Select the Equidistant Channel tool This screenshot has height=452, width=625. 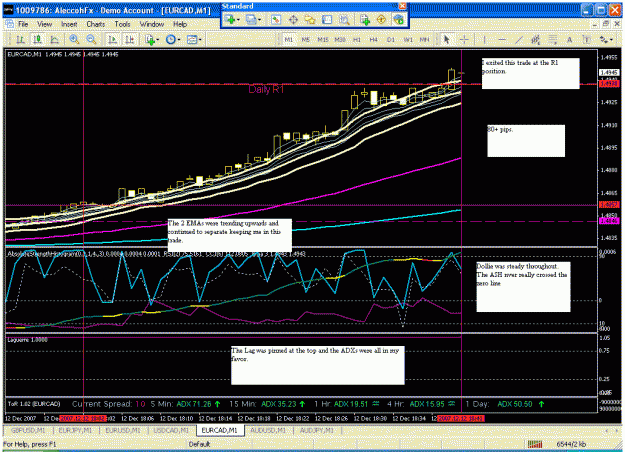click(x=536, y=39)
